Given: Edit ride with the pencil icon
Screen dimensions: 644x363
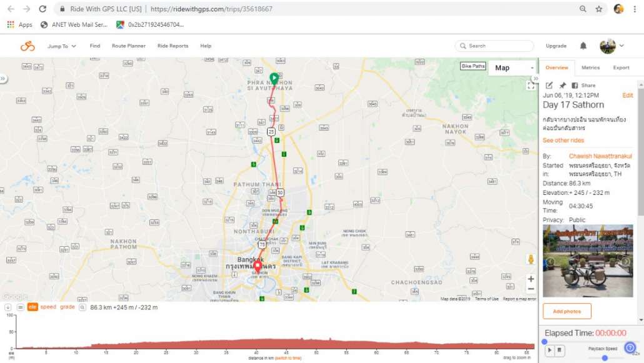Looking at the screenshot, I should tap(549, 86).
